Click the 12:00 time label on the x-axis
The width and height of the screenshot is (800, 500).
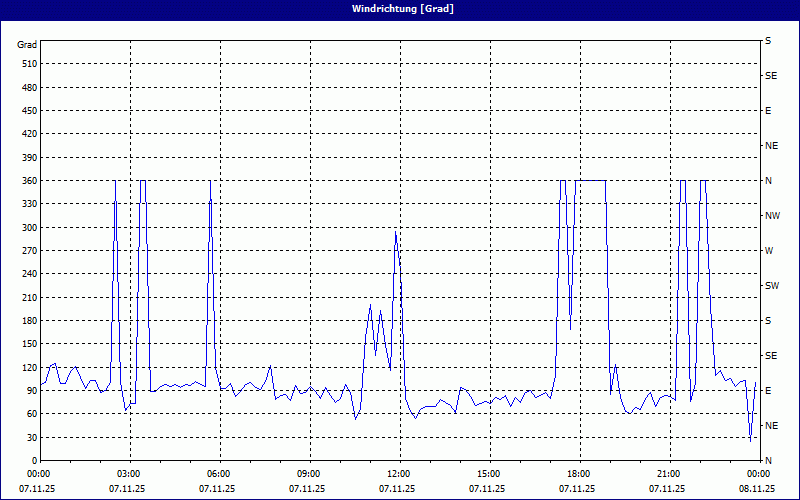point(399,473)
